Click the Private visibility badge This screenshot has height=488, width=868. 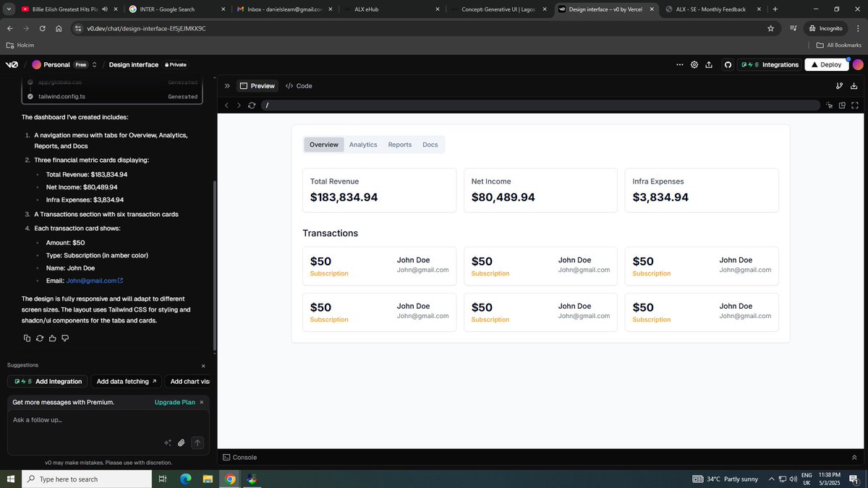point(176,64)
